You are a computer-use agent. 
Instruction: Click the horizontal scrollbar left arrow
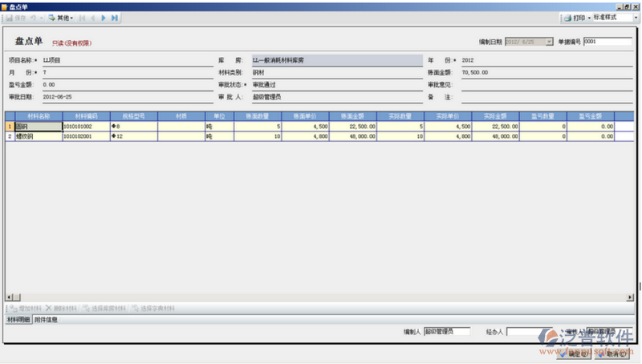[9, 297]
